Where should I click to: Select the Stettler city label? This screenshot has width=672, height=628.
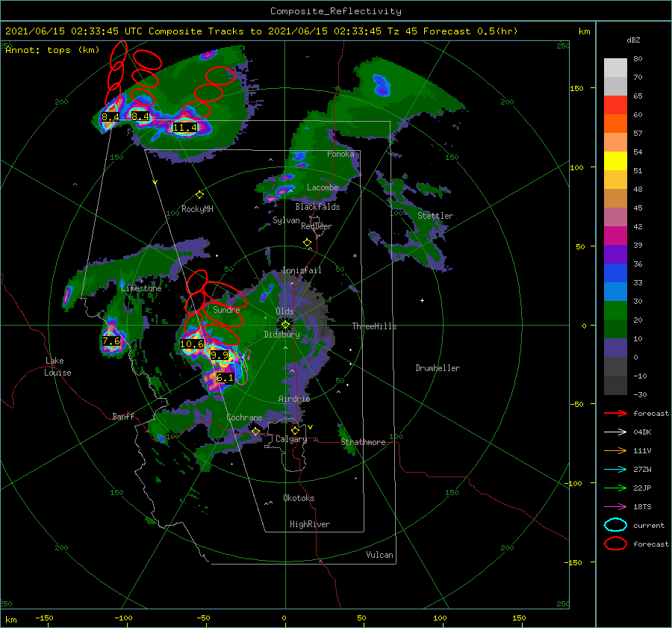[435, 216]
